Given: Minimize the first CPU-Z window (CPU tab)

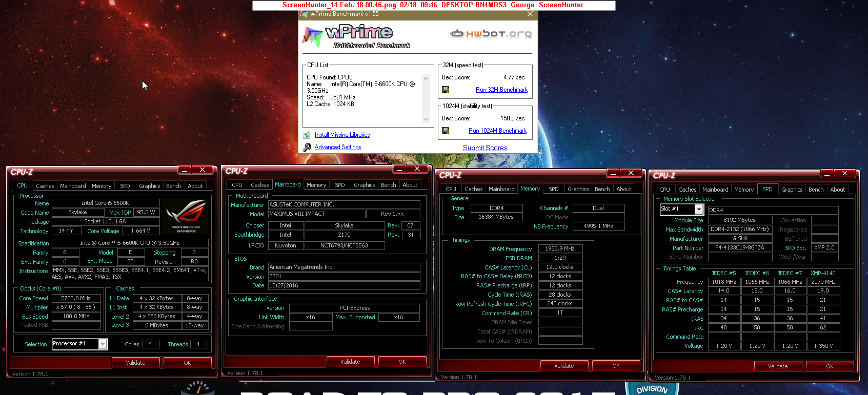Looking at the screenshot, I should click(x=185, y=170).
